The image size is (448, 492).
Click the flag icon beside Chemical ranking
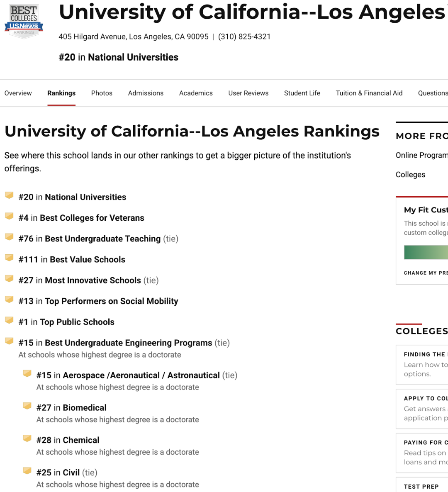coord(27,438)
